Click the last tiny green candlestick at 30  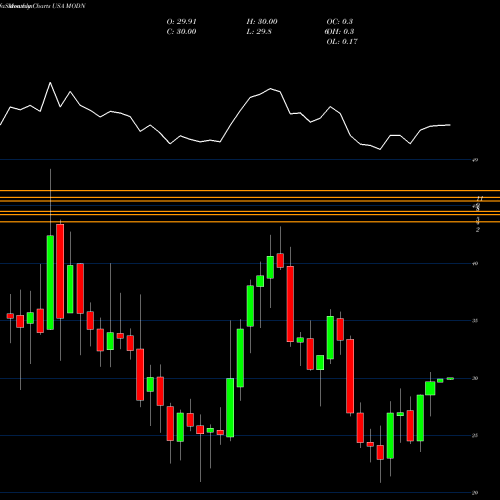450,379
